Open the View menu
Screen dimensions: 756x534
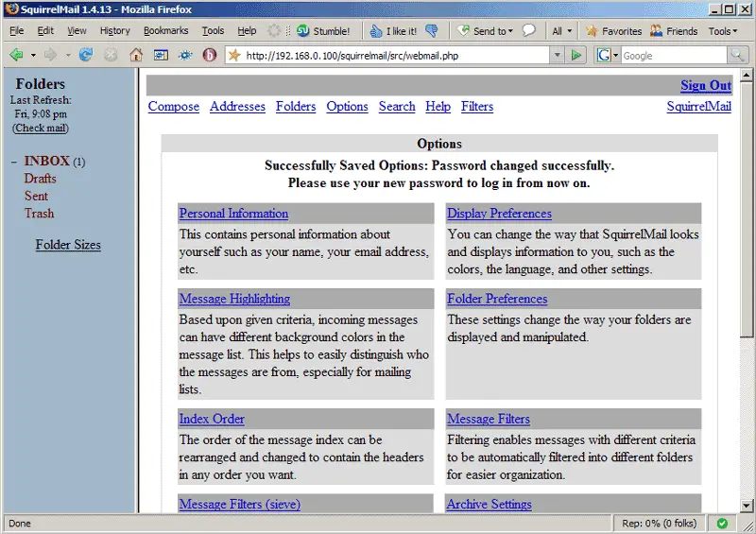[x=77, y=31]
